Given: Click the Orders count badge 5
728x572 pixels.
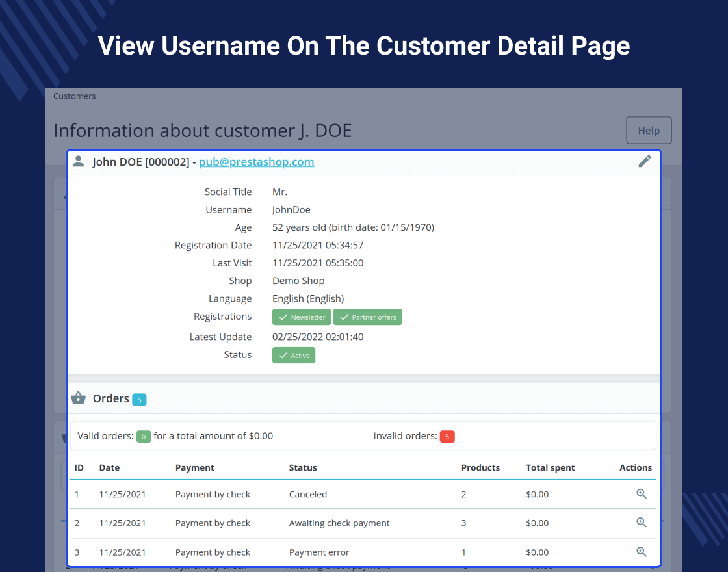Looking at the screenshot, I should point(139,400).
